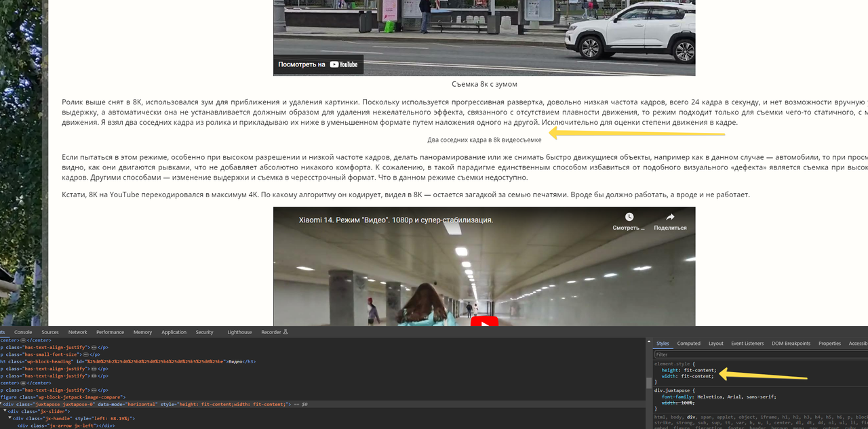Open the Sources tab
The image size is (868, 429).
coord(50,332)
